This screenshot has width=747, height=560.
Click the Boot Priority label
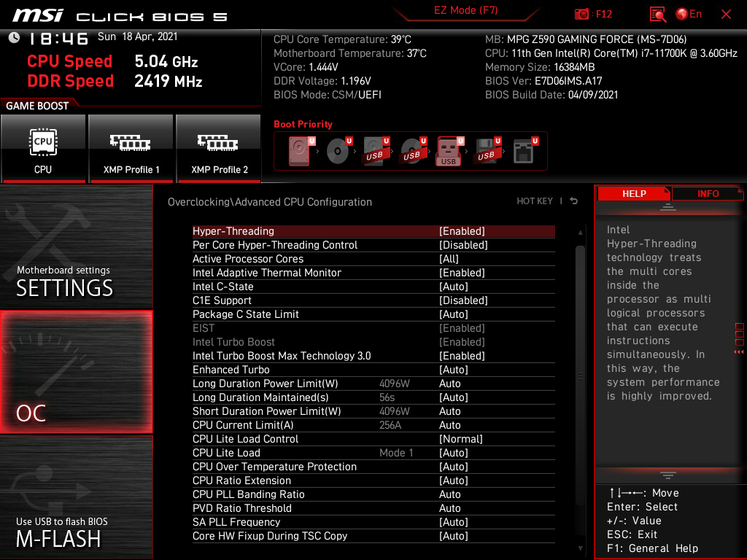point(303,124)
